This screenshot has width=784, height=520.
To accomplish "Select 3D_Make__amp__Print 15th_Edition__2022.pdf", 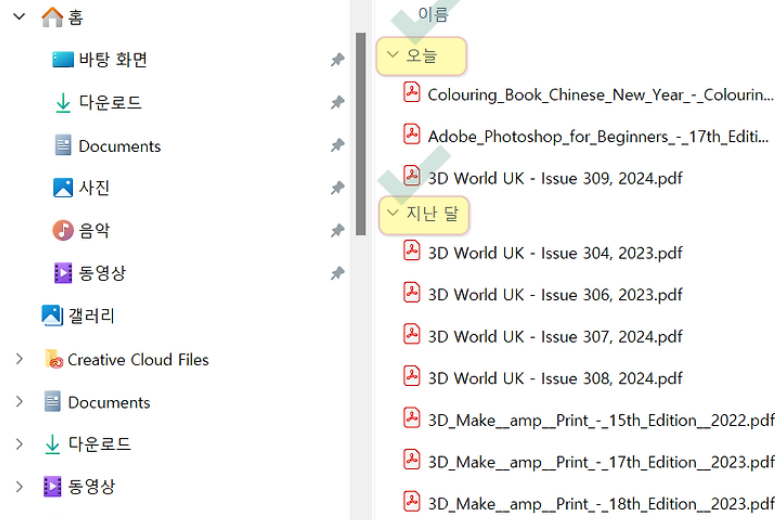I will (x=602, y=420).
